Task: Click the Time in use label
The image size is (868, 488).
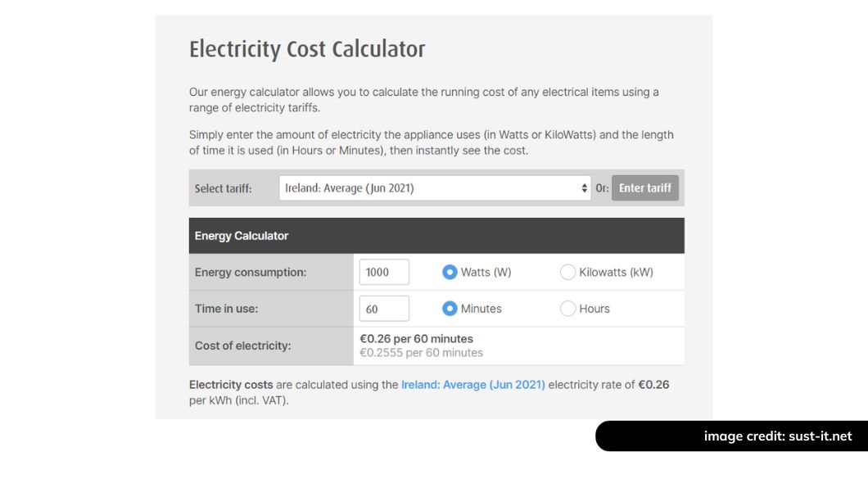Action: point(226,309)
